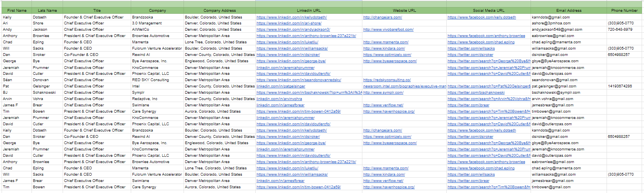
Task: Select the pat.gelsinger@gmail.com email cell
Action: (x=569, y=86)
